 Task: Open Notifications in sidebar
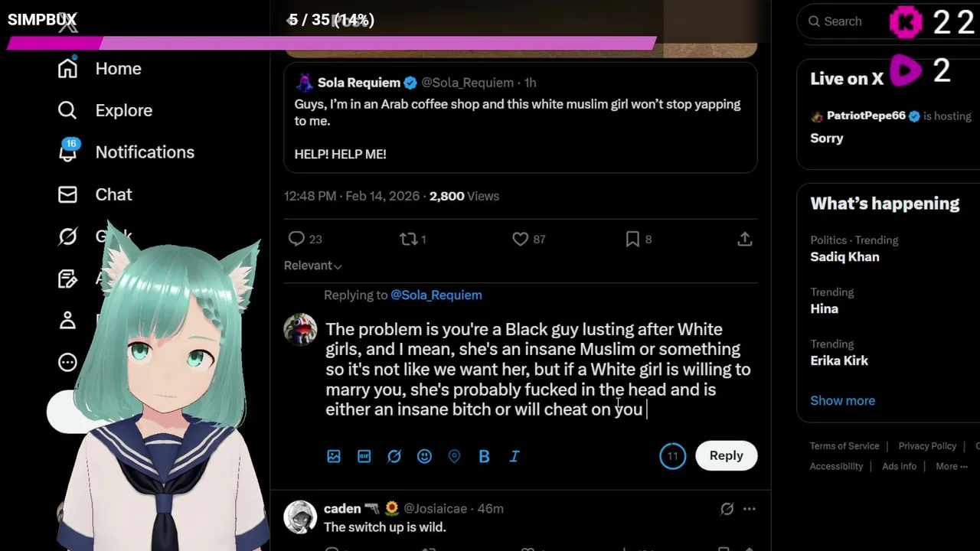pyautogui.click(x=144, y=152)
